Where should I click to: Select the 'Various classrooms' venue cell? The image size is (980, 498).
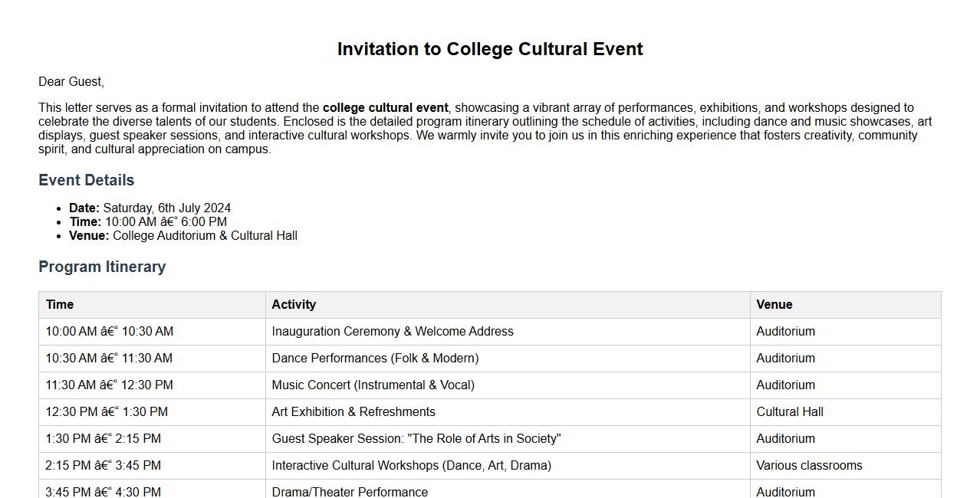tap(809, 466)
